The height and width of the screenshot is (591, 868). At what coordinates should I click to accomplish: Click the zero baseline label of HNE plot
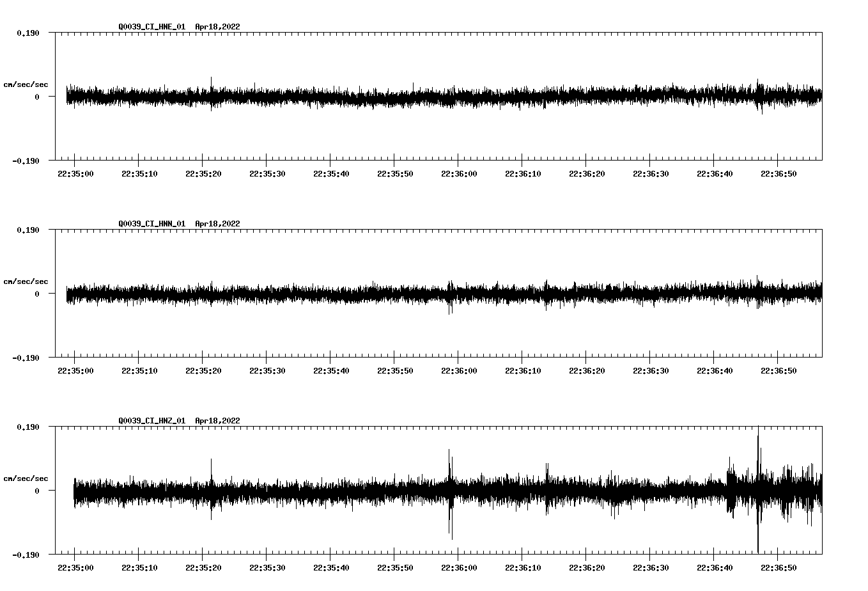point(37,97)
